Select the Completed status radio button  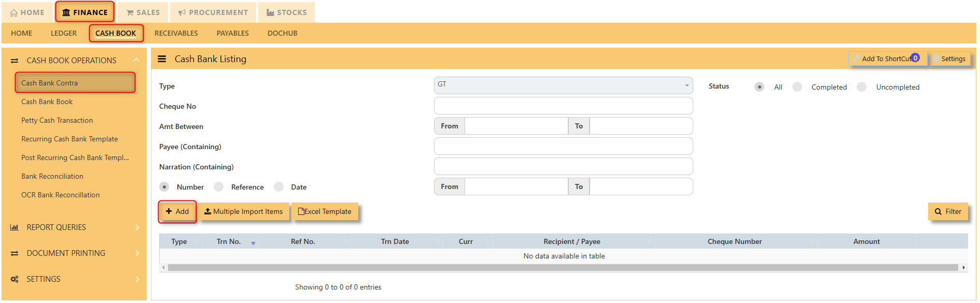[x=797, y=87]
